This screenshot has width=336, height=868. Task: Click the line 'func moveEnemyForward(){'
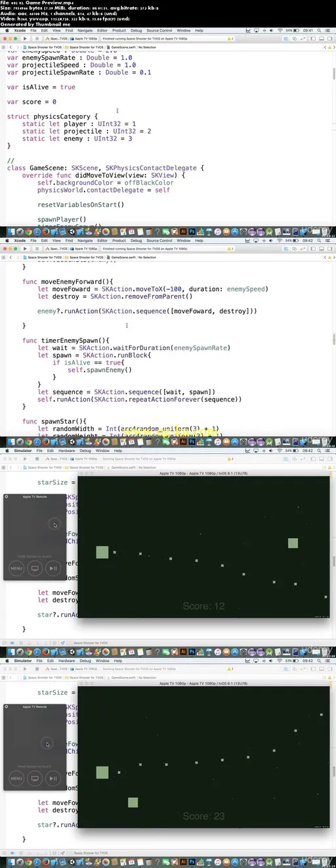[67, 281]
